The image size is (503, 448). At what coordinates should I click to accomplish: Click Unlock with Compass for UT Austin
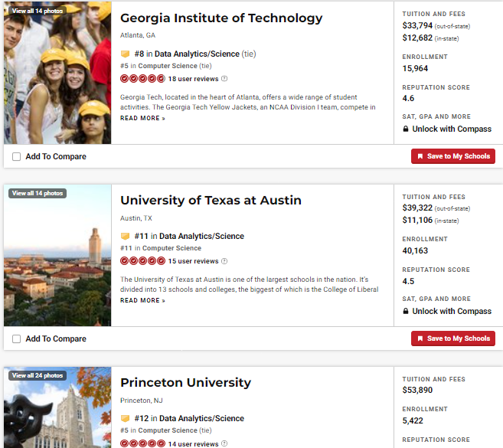452,312
